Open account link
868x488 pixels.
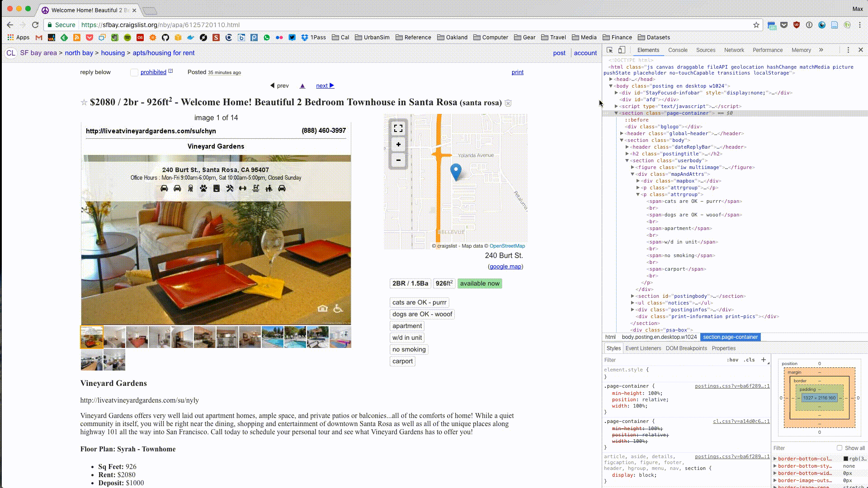click(585, 53)
